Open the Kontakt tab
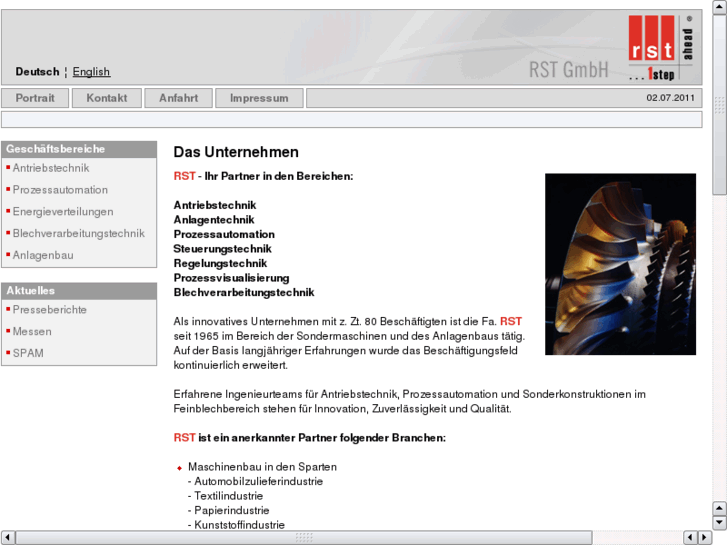Image resolution: width=727 pixels, height=545 pixels. point(107,98)
